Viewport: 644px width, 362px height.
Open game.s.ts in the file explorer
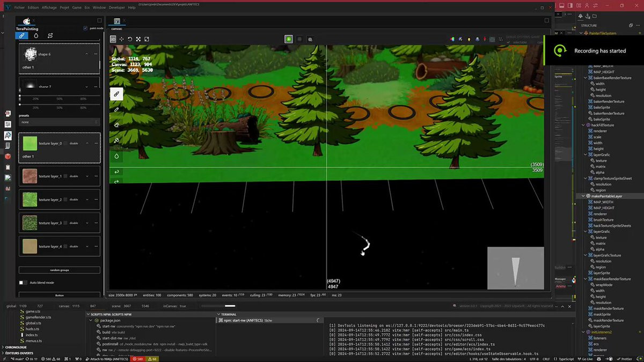point(33,311)
